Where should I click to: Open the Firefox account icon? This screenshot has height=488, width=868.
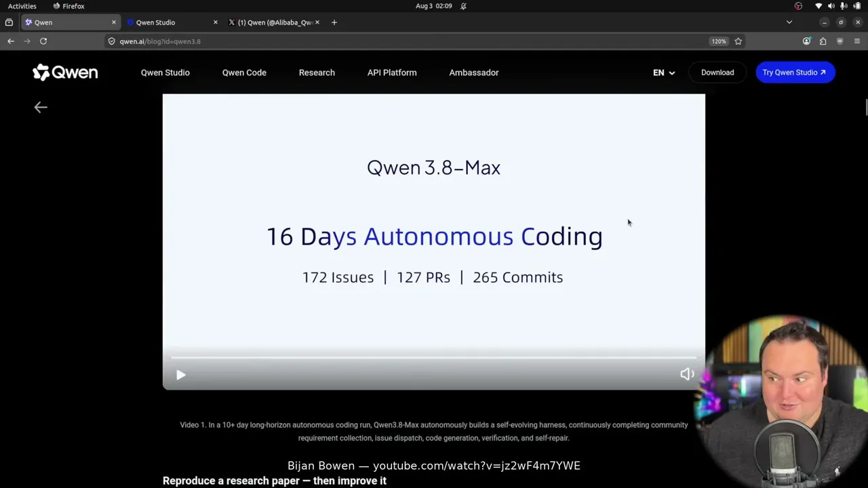[806, 41]
